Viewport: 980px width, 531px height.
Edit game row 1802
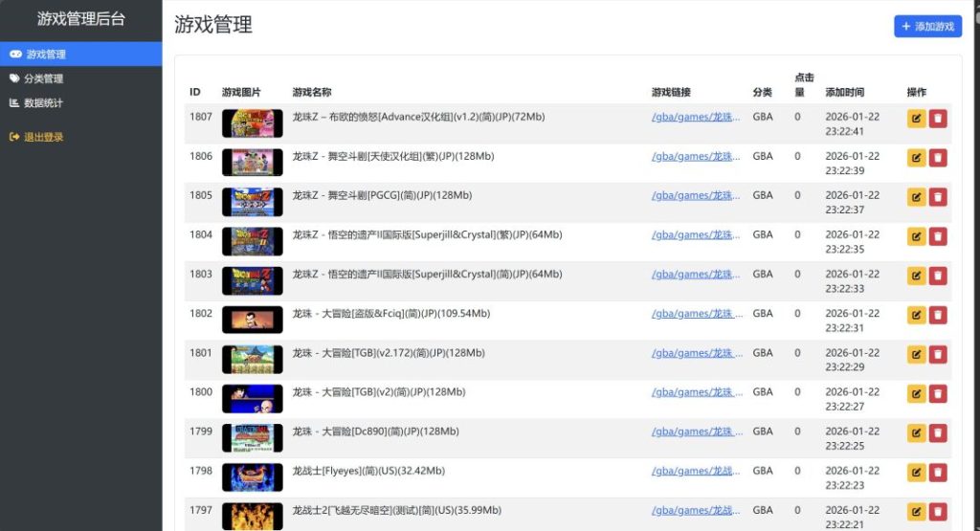pyautogui.click(x=916, y=316)
